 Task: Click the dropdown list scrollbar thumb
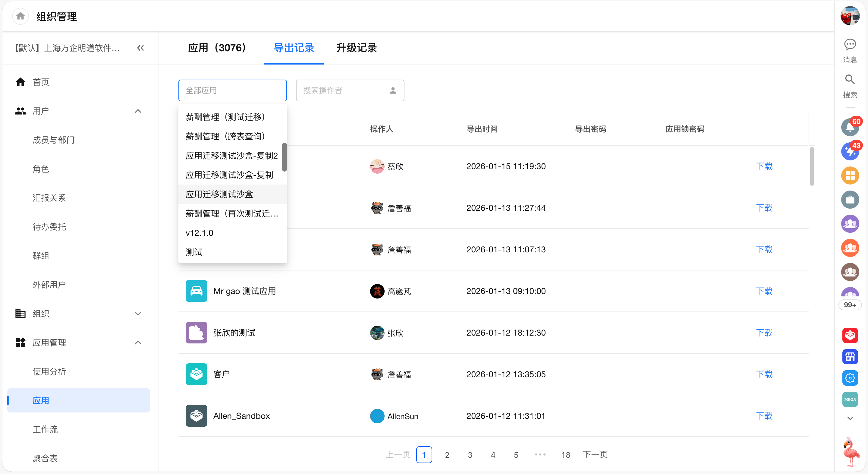coord(285,157)
